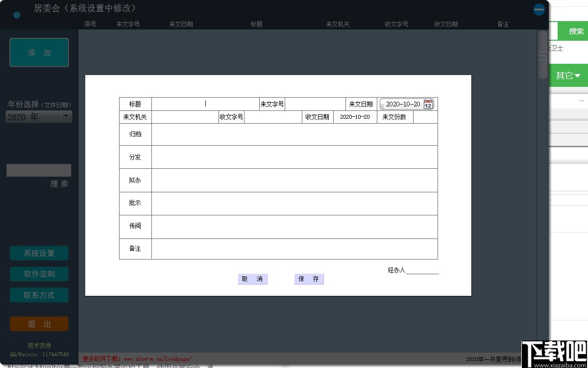Focus the 标题 input field
The image size is (588, 368).
(205, 104)
